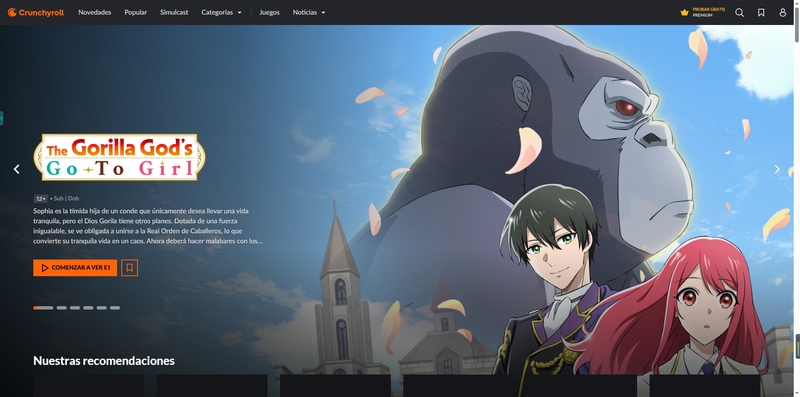Open The Gorilla God's Go-To Girl title logo

pyautogui.click(x=119, y=158)
